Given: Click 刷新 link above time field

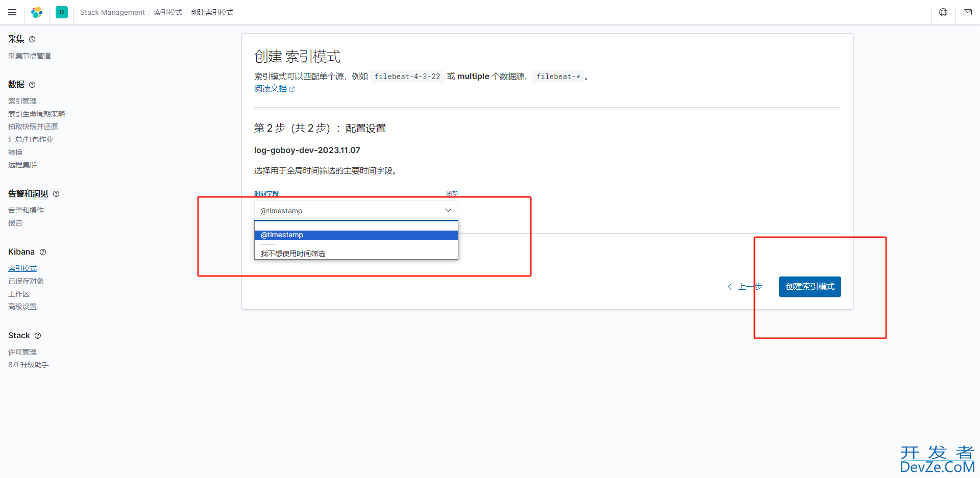Looking at the screenshot, I should click(452, 194).
